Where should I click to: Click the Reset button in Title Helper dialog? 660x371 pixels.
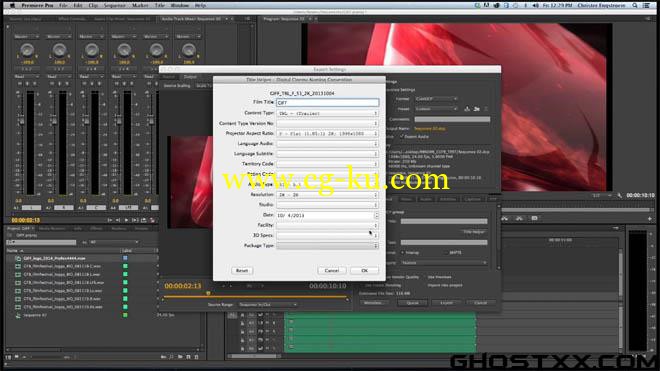pyautogui.click(x=242, y=270)
